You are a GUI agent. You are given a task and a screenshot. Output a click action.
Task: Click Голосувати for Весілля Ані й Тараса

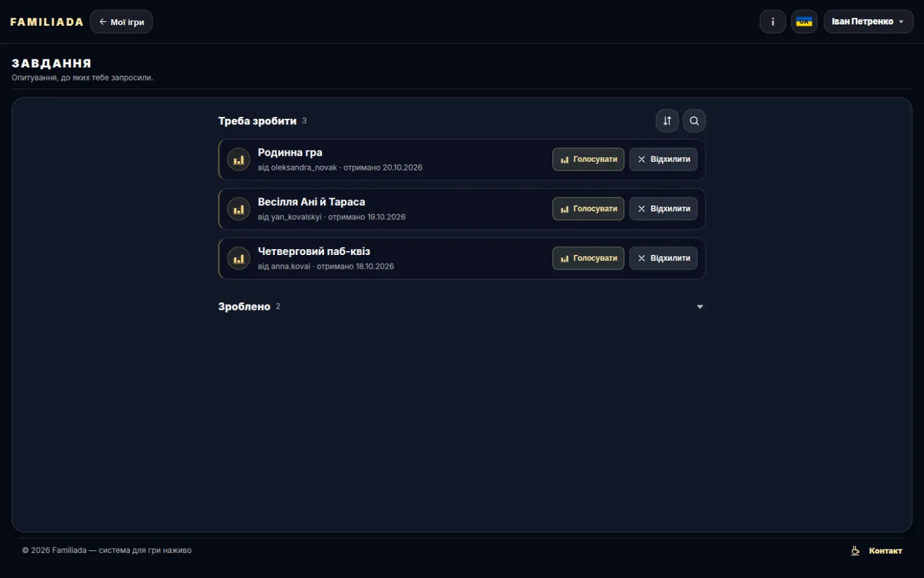(x=588, y=209)
